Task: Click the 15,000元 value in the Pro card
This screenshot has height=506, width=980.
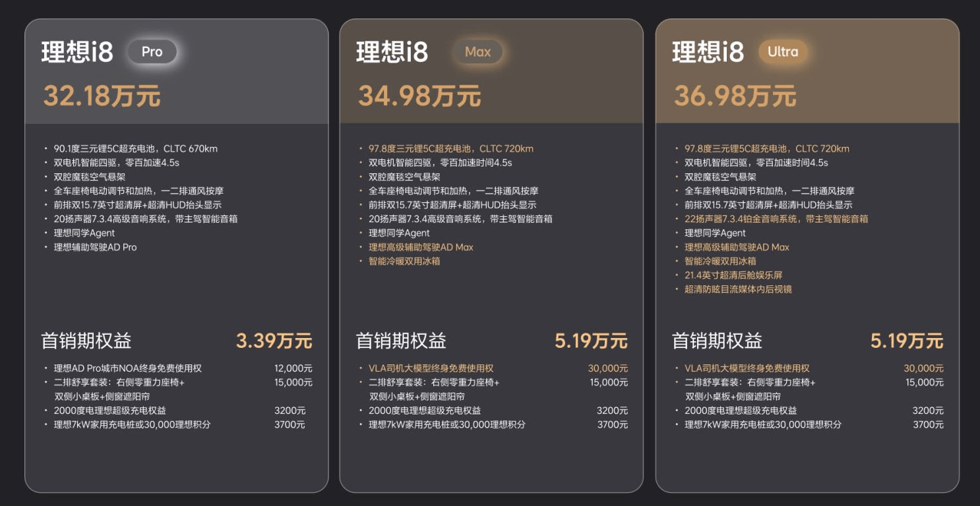Action: pyautogui.click(x=293, y=382)
